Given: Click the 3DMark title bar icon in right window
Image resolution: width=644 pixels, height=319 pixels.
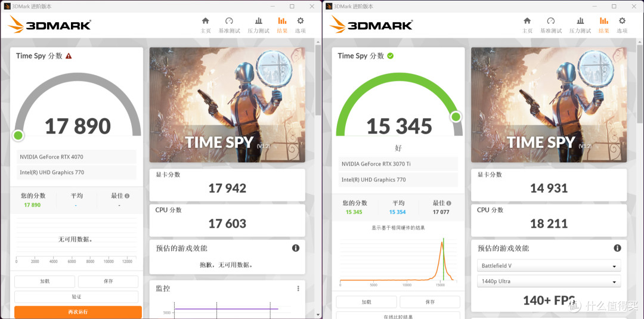Looking at the screenshot, I should [329, 6].
